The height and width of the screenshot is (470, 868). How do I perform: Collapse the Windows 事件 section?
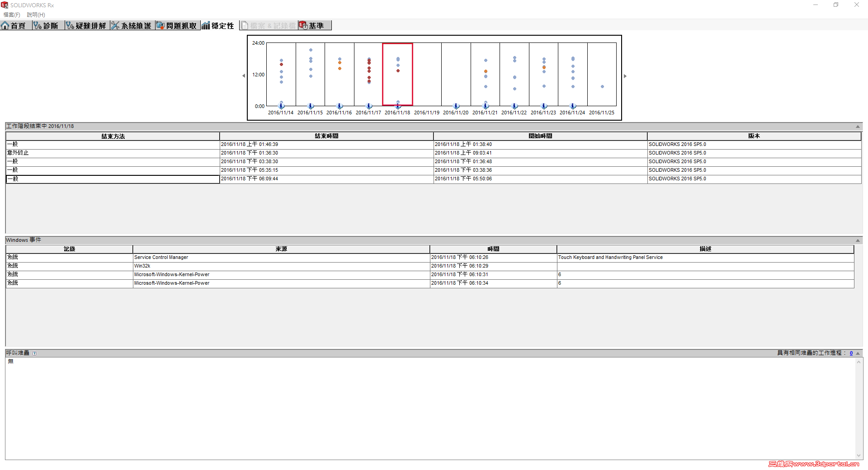[858, 240]
